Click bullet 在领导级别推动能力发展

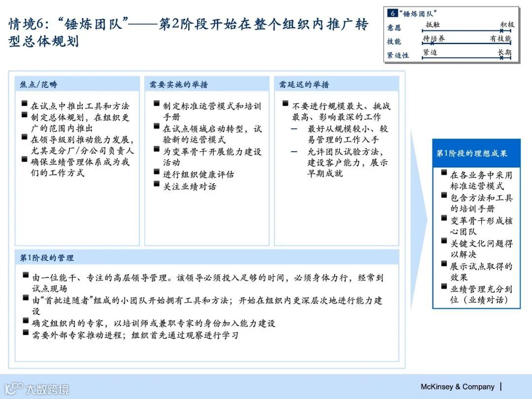(82, 145)
